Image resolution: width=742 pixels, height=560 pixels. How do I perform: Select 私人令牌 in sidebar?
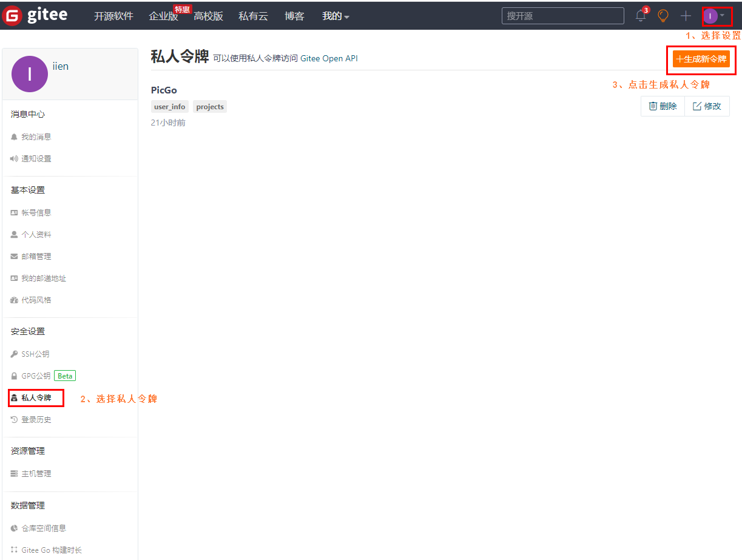point(36,398)
